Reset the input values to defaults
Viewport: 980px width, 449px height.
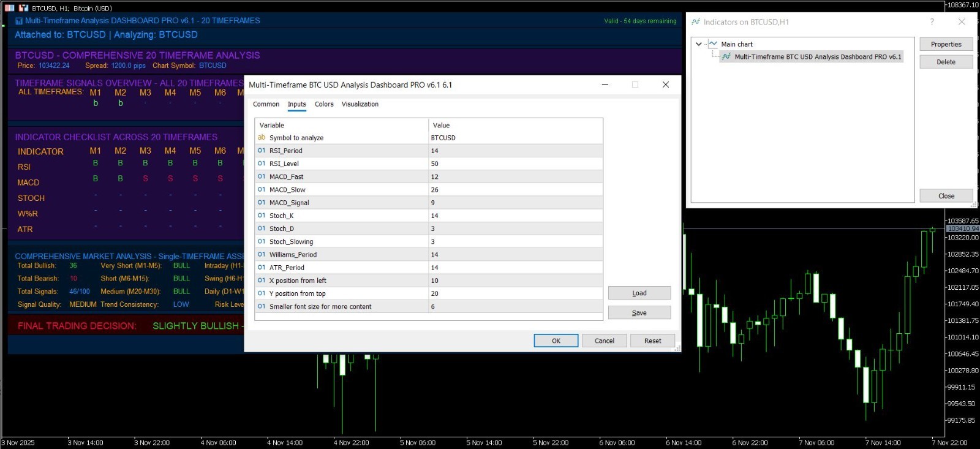652,341
